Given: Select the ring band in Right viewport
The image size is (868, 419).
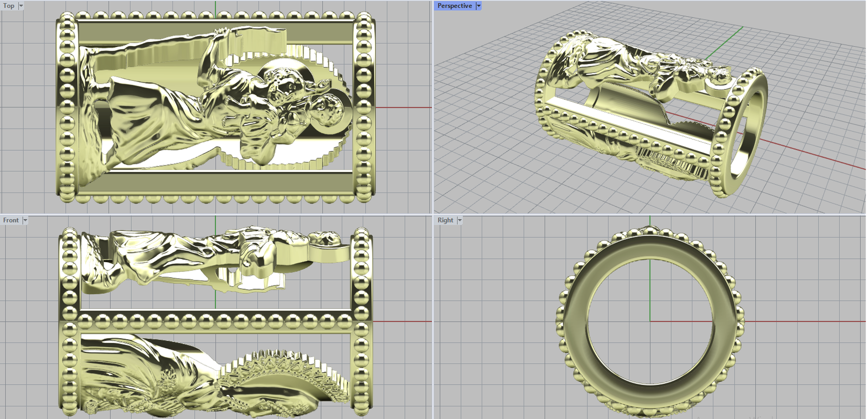Looking at the screenshot, I should [x=575, y=321].
